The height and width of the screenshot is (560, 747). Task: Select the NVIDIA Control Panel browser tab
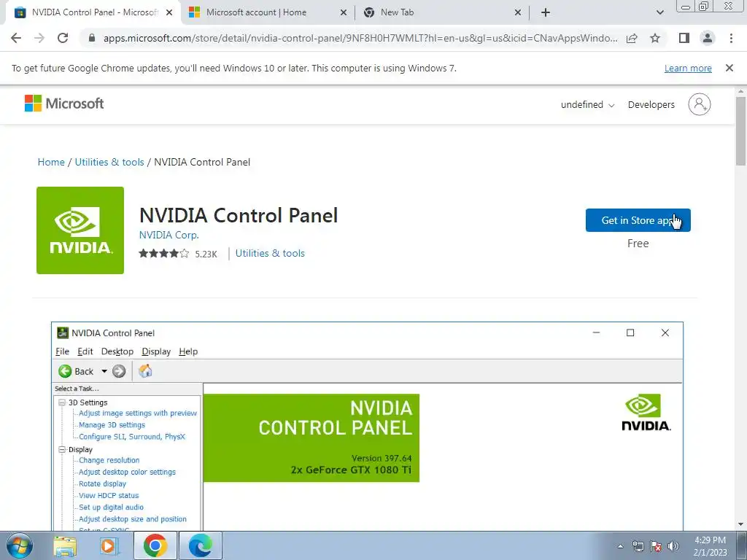(94, 12)
